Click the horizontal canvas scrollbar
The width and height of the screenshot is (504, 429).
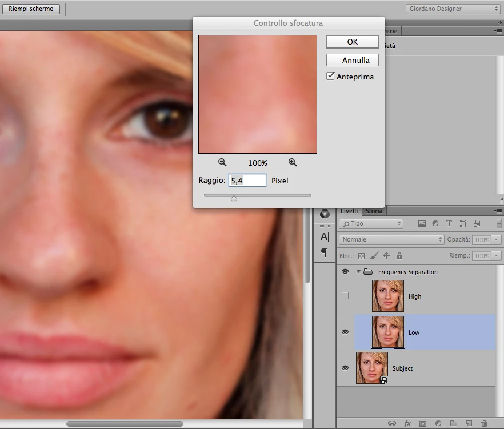[x=125, y=424]
